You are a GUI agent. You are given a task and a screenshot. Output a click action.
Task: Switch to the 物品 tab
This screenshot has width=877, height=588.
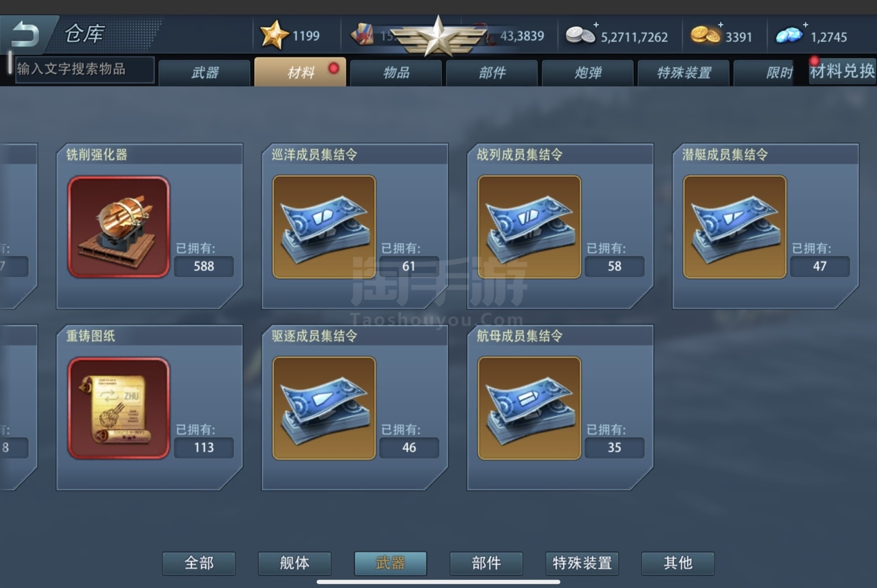396,72
